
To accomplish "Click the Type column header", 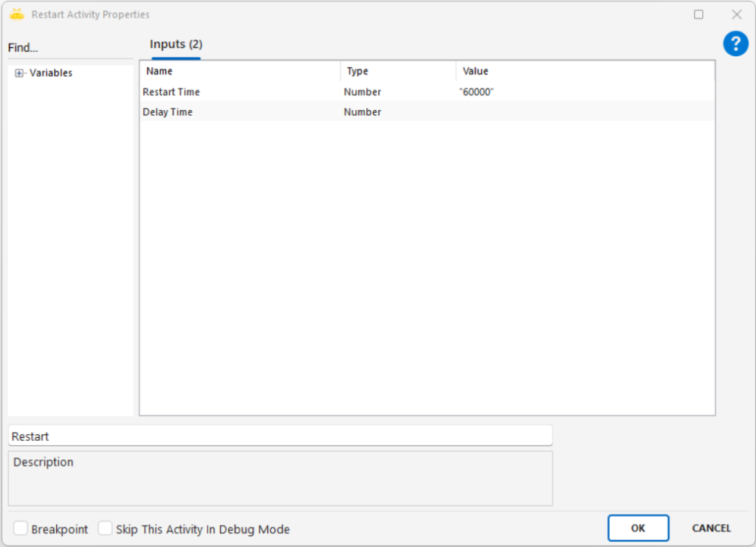I will click(x=398, y=72).
